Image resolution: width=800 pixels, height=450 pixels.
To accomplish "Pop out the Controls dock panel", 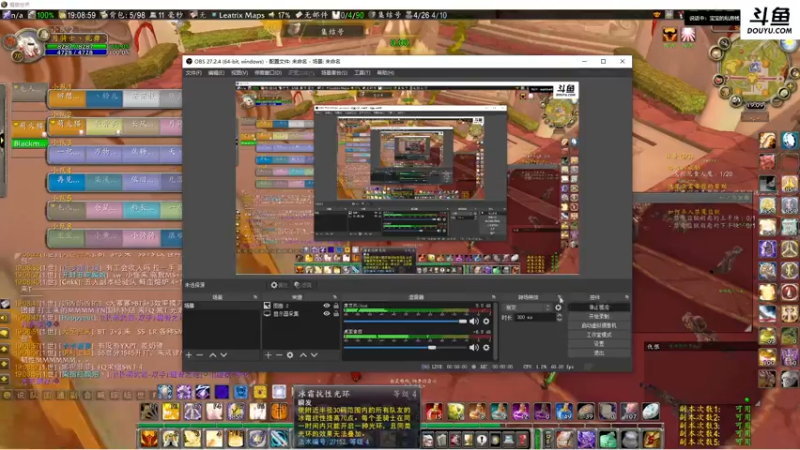I will pos(627,297).
